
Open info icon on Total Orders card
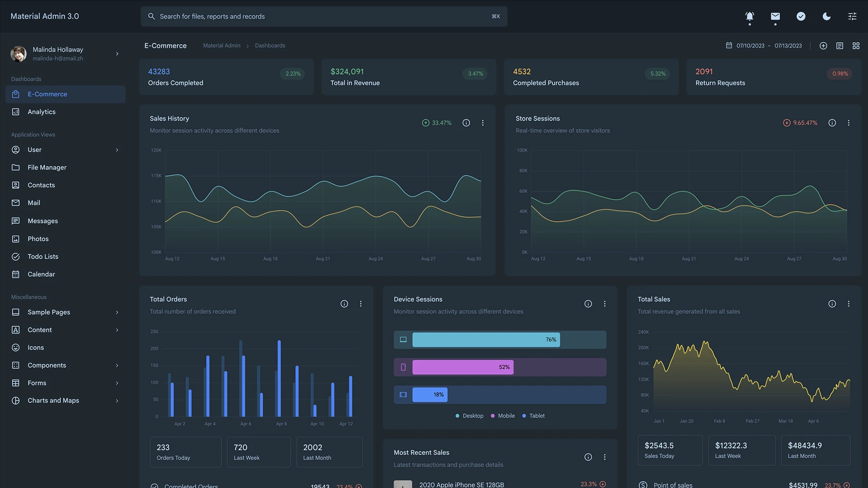pos(344,304)
